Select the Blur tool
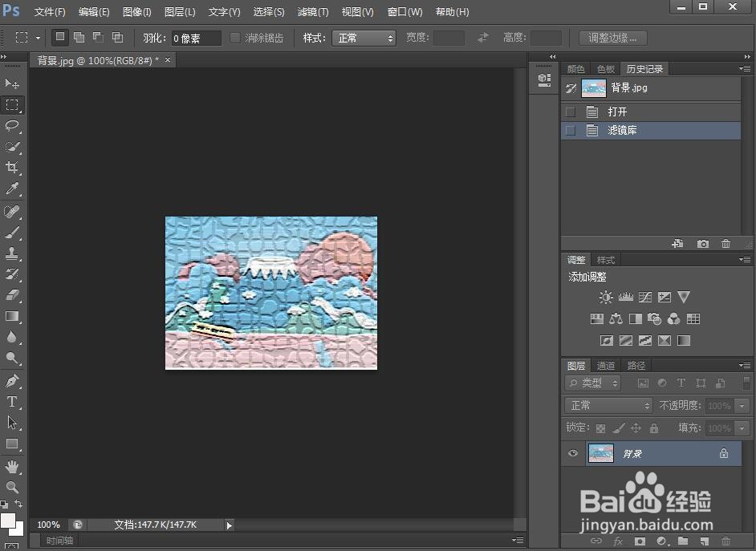Image resolution: width=756 pixels, height=551 pixels. click(x=12, y=337)
